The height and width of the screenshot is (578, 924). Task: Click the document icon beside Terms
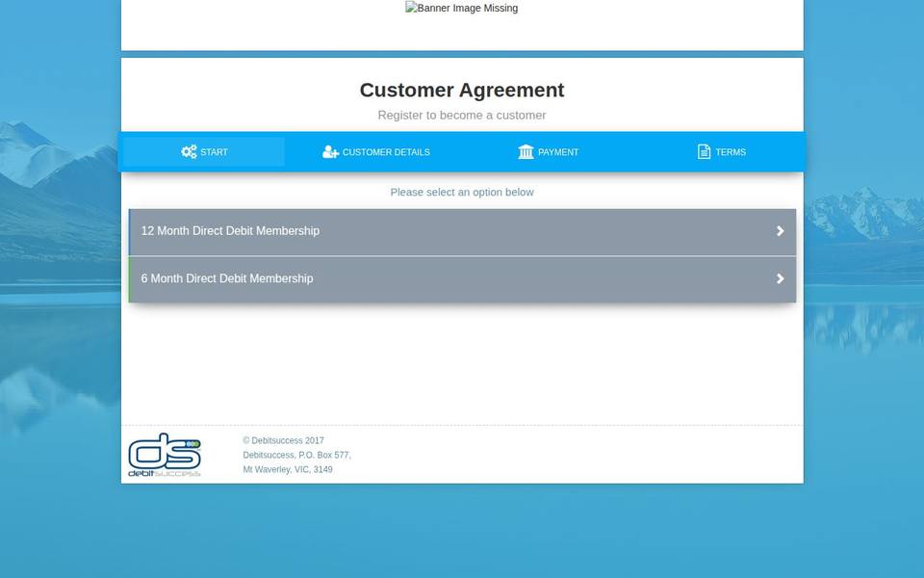click(x=704, y=151)
